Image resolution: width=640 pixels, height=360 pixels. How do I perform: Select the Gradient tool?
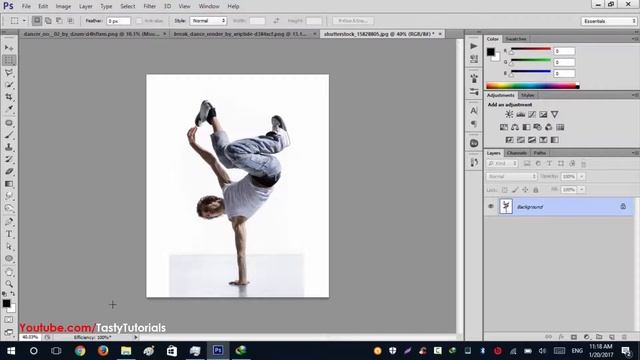pos(9,184)
